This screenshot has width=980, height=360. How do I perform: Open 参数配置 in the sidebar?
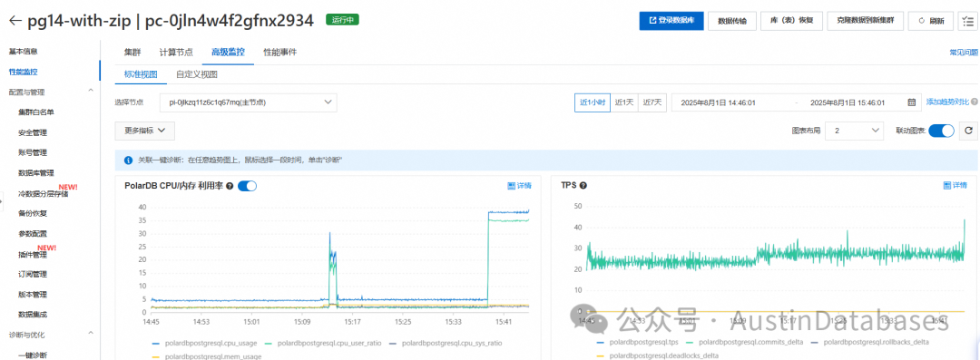click(x=33, y=234)
